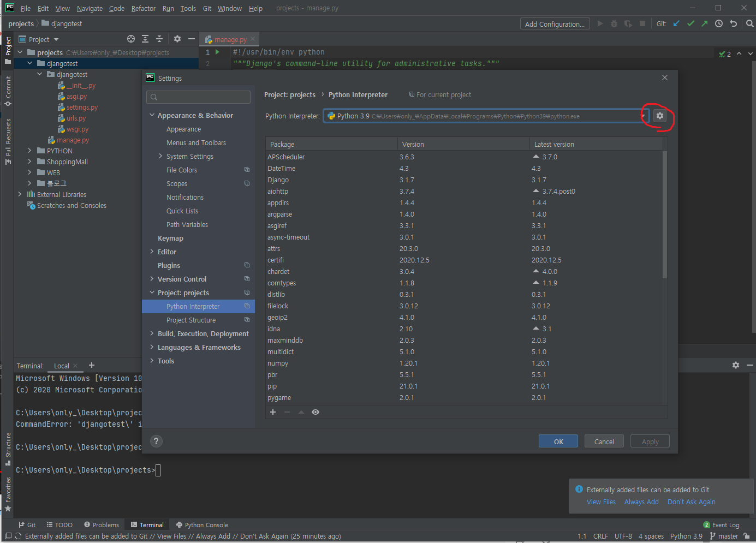Click Python 3.9 interpreter in status bar
The width and height of the screenshot is (756, 543).
[x=686, y=536]
